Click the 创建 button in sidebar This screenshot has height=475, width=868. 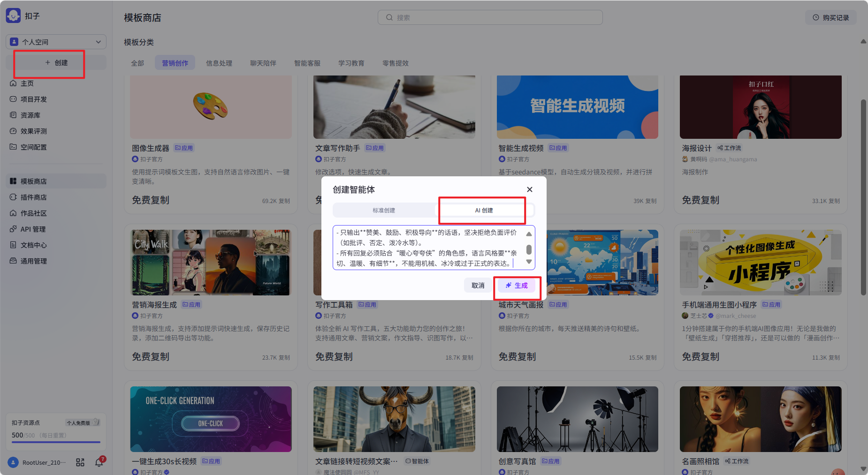point(56,62)
